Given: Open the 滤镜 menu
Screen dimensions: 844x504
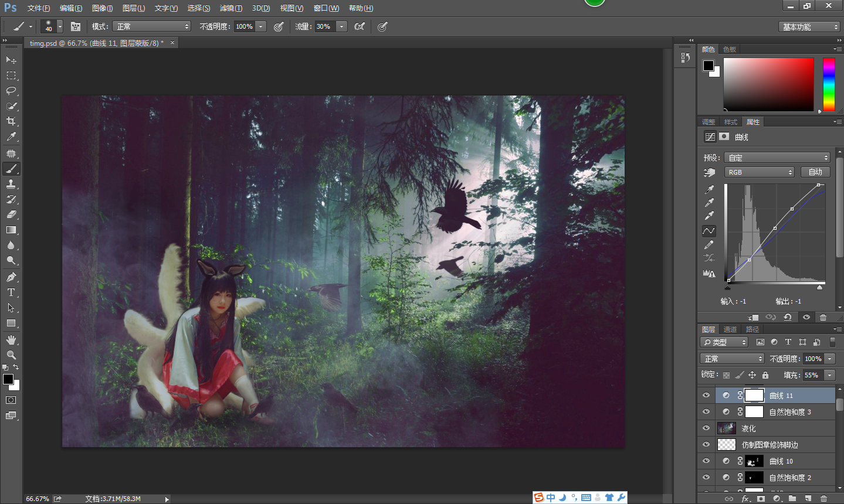Looking at the screenshot, I should coord(231,8).
